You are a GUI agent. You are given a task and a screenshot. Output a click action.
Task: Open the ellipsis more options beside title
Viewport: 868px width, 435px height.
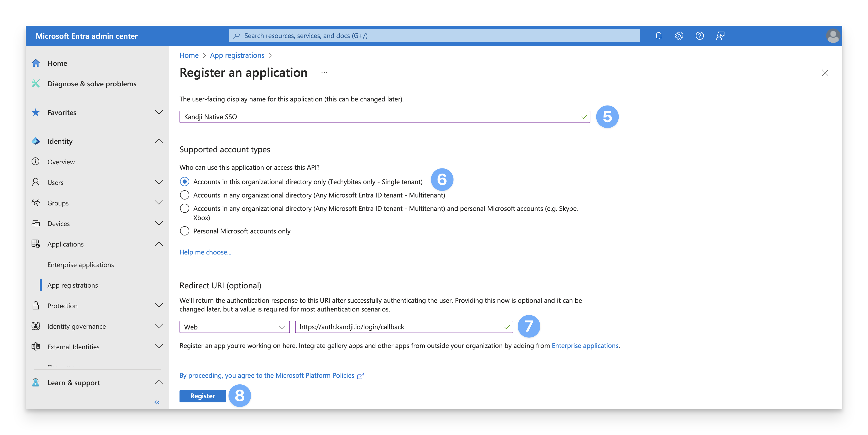pyautogui.click(x=324, y=73)
